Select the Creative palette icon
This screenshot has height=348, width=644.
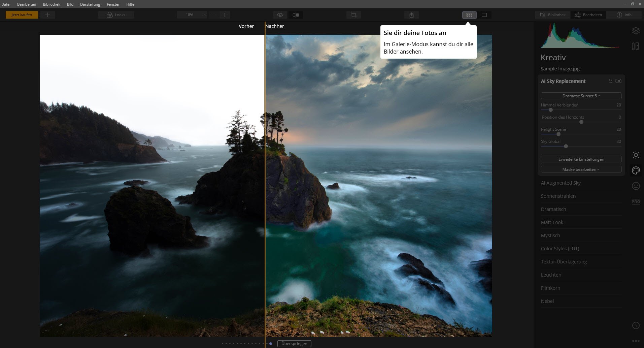coord(636,170)
